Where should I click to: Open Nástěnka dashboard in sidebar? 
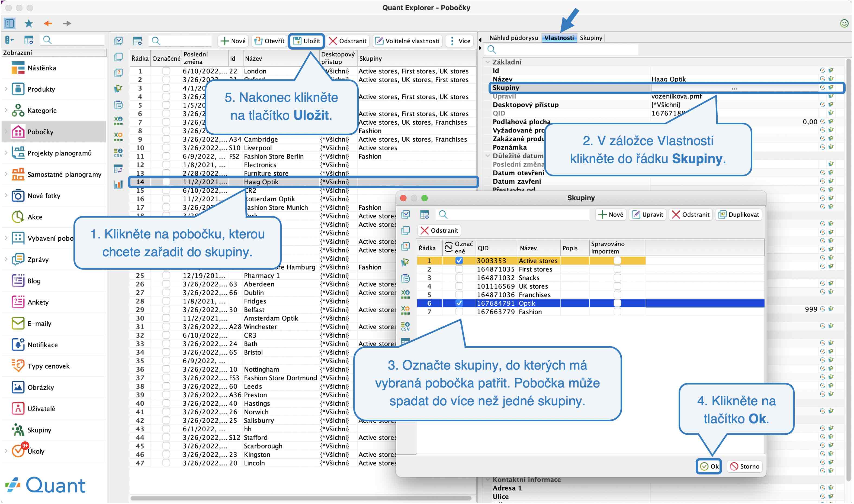pyautogui.click(x=42, y=68)
